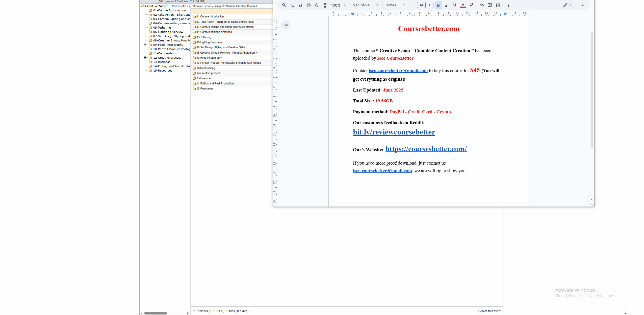Open the Times font dropdown
The image size is (644, 315).
395,5
